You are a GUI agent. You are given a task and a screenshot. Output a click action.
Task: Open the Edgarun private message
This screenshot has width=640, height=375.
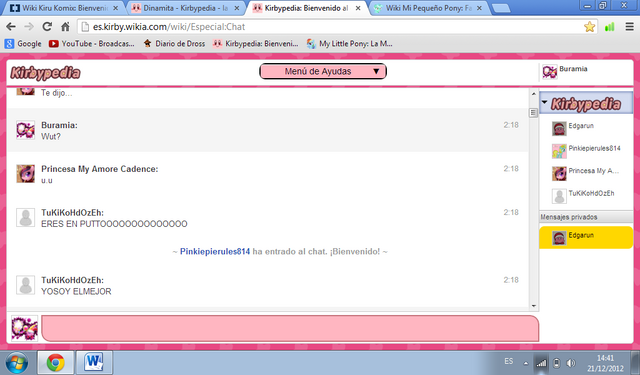point(586,237)
